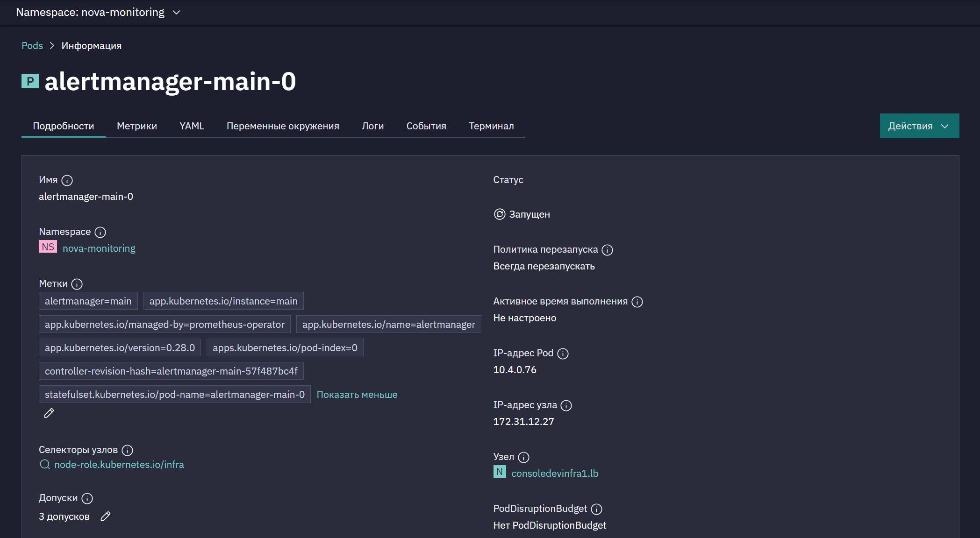The height and width of the screenshot is (538, 980).
Task: Click the info icon next to Метки
Action: 77,284
